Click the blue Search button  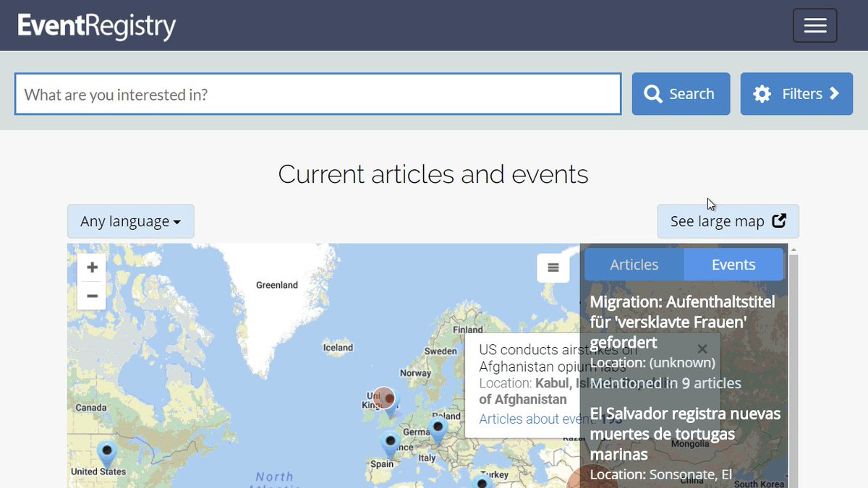pos(681,94)
